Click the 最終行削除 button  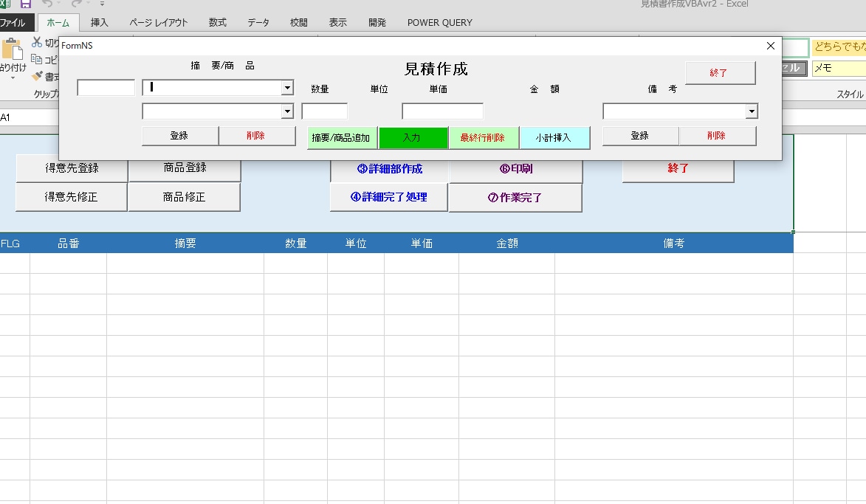coord(484,138)
